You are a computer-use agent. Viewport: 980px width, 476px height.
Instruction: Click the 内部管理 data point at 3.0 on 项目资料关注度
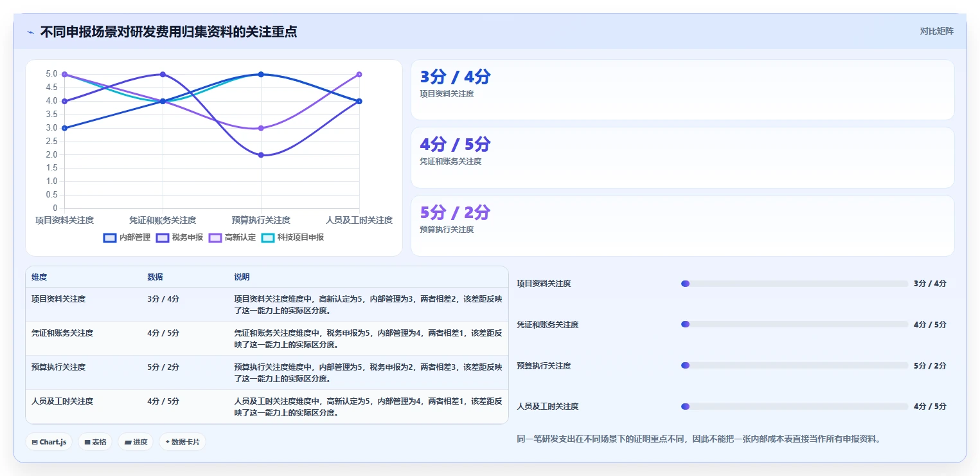(64, 128)
